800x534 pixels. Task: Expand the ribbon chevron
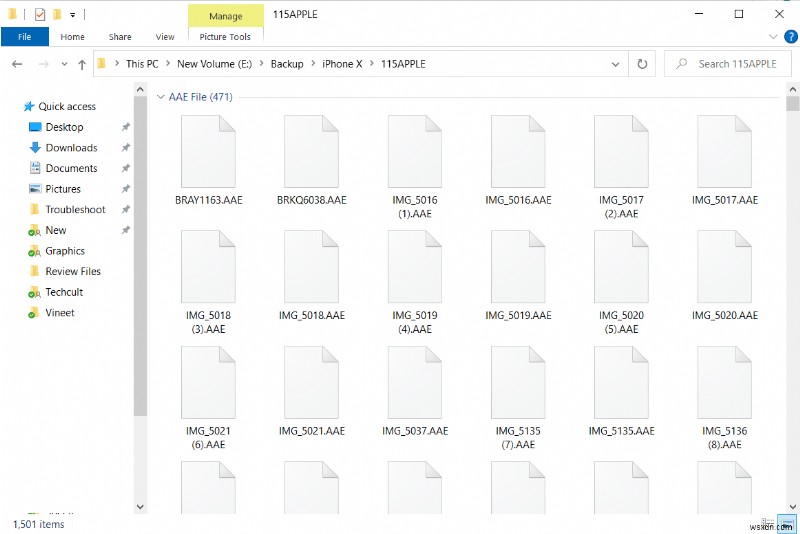pos(773,37)
